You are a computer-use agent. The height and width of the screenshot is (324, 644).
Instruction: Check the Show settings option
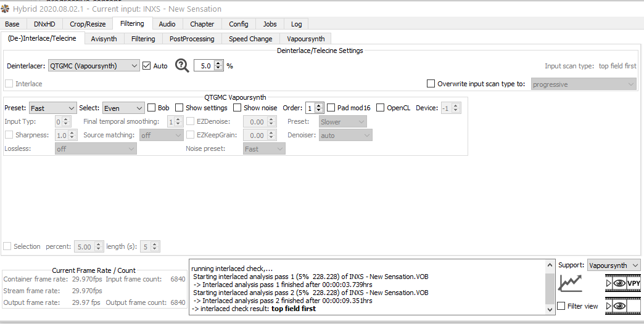179,108
